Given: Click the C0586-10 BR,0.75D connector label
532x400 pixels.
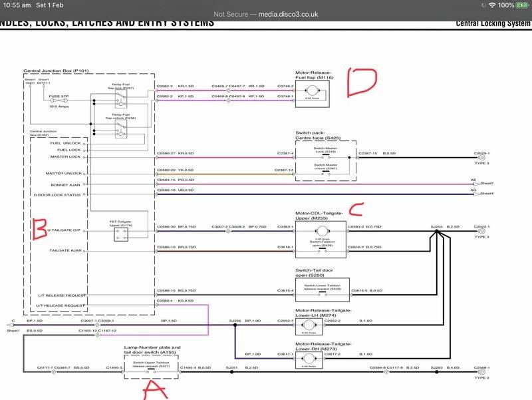Looking at the screenshot, I should click(x=176, y=247).
